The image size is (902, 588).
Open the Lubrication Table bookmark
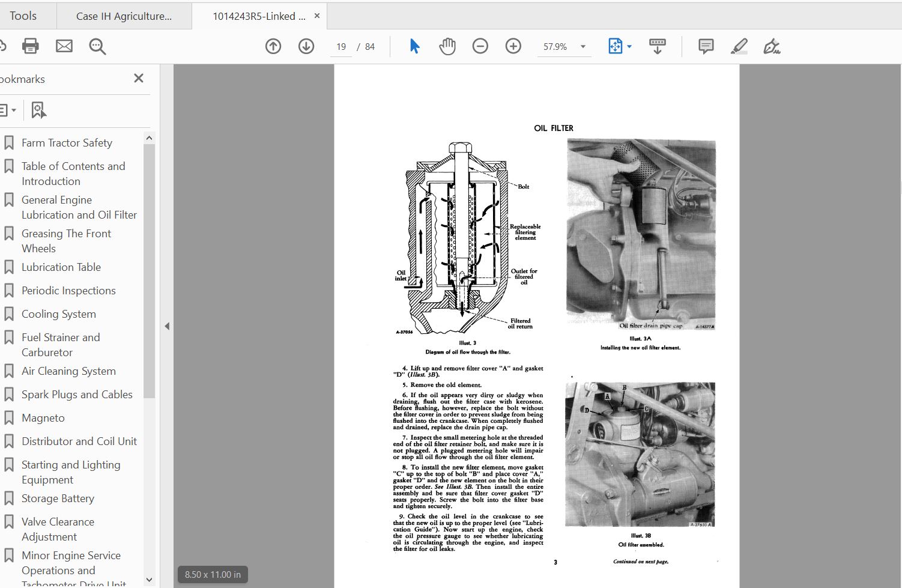61,267
